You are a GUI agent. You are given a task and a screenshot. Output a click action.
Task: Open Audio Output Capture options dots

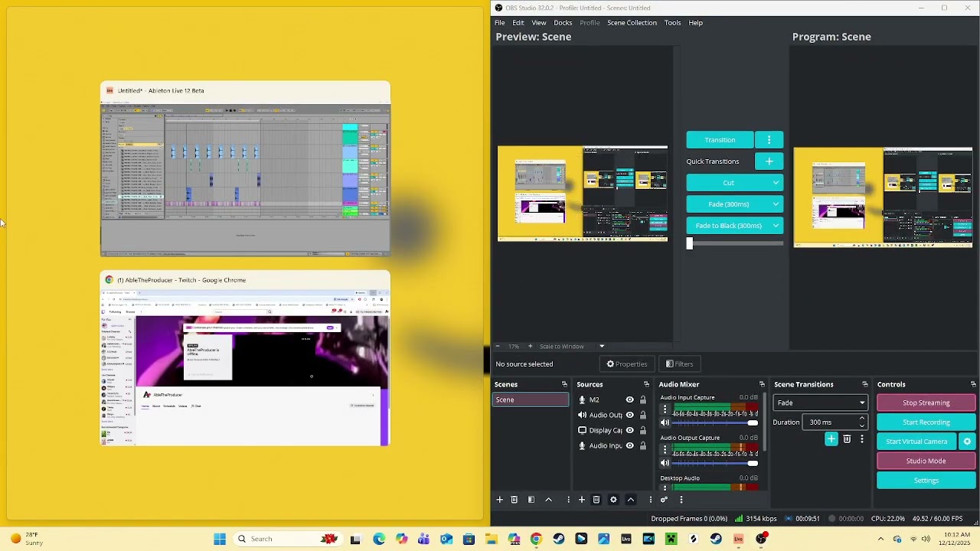coord(665,450)
